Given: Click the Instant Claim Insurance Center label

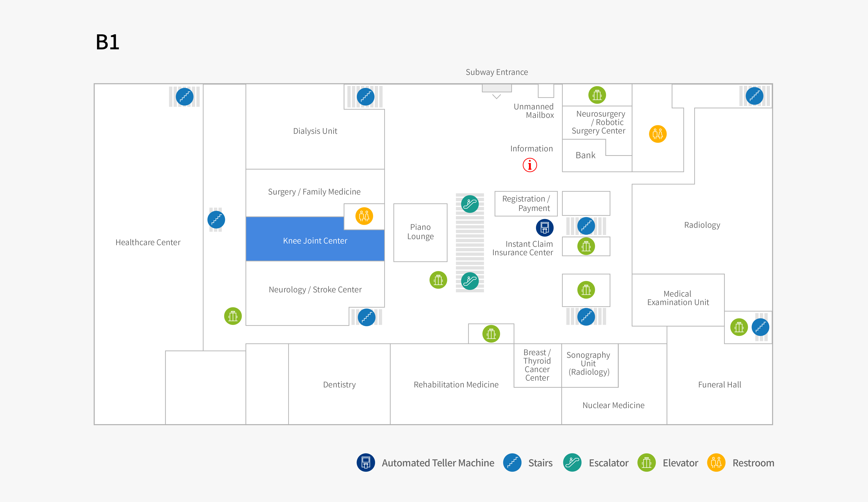Looking at the screenshot, I should [523, 248].
